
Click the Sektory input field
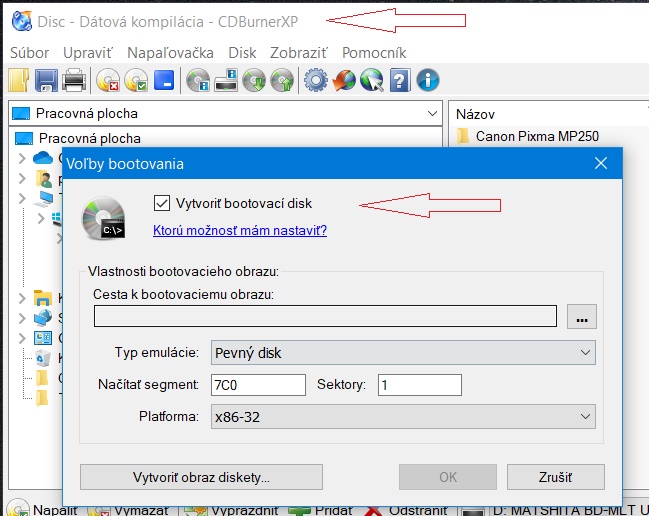(420, 385)
